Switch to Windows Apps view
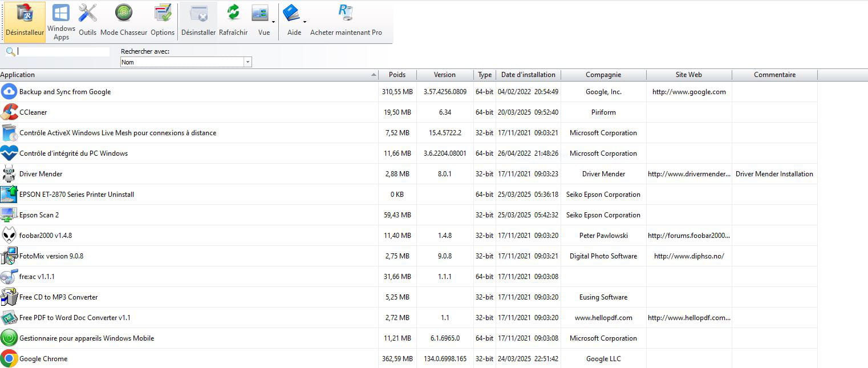The height and width of the screenshot is (368, 868). tap(61, 22)
